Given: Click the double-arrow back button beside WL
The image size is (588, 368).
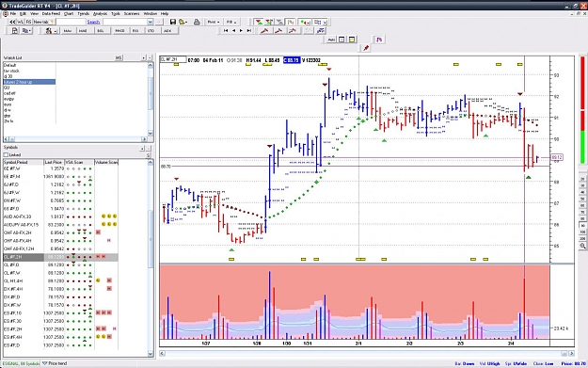Looking at the screenshot, I should [12, 23].
